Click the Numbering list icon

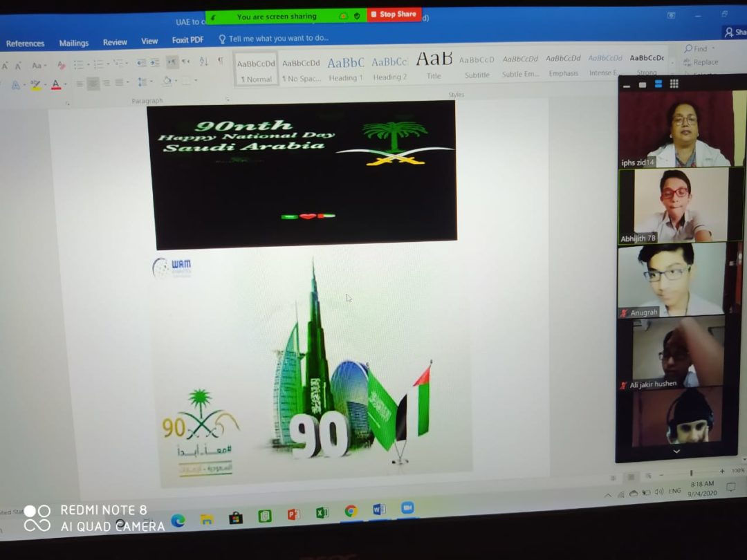[x=100, y=64]
